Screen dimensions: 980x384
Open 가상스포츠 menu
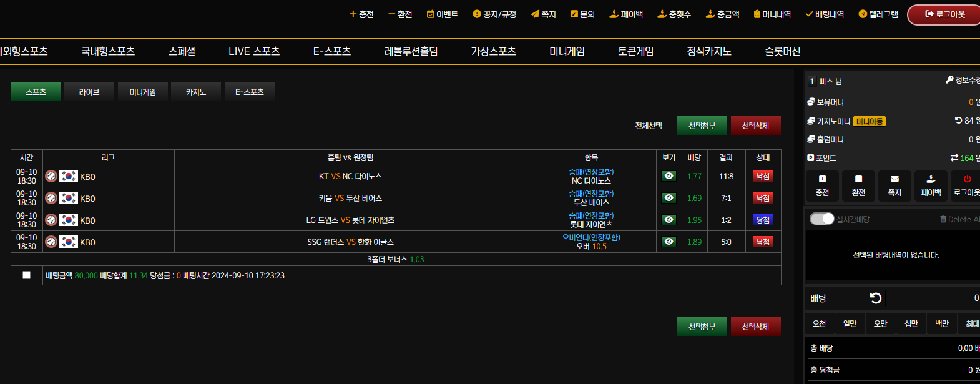493,51
